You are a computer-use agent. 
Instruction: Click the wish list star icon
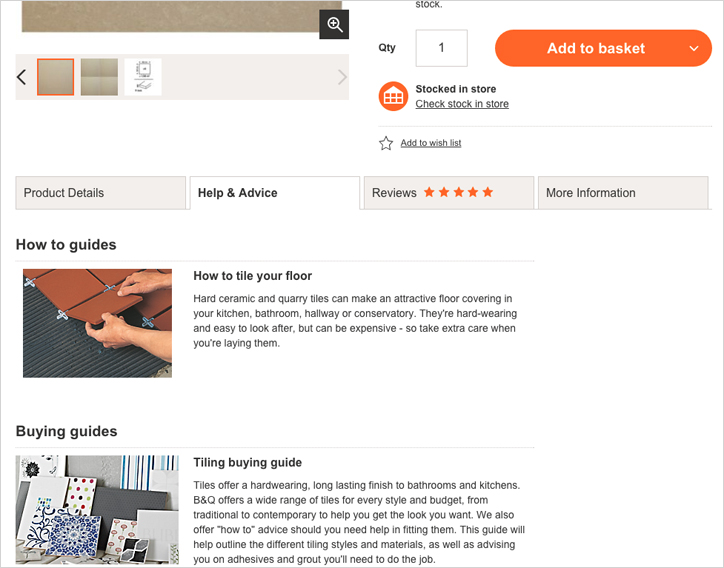[386, 143]
